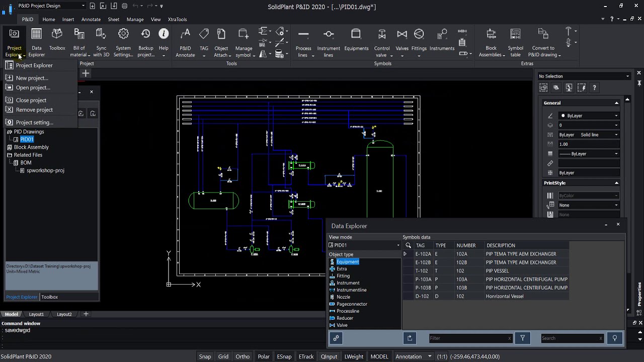Screen dimensions: 644x362
Task: Open the No Selection dropdown in Properties
Action: (584, 76)
